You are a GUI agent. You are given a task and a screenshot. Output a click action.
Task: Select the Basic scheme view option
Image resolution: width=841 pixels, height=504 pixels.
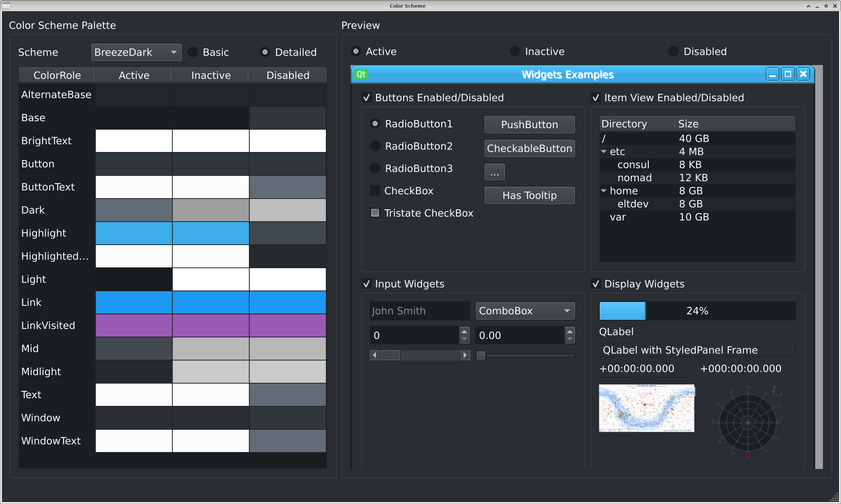click(193, 52)
